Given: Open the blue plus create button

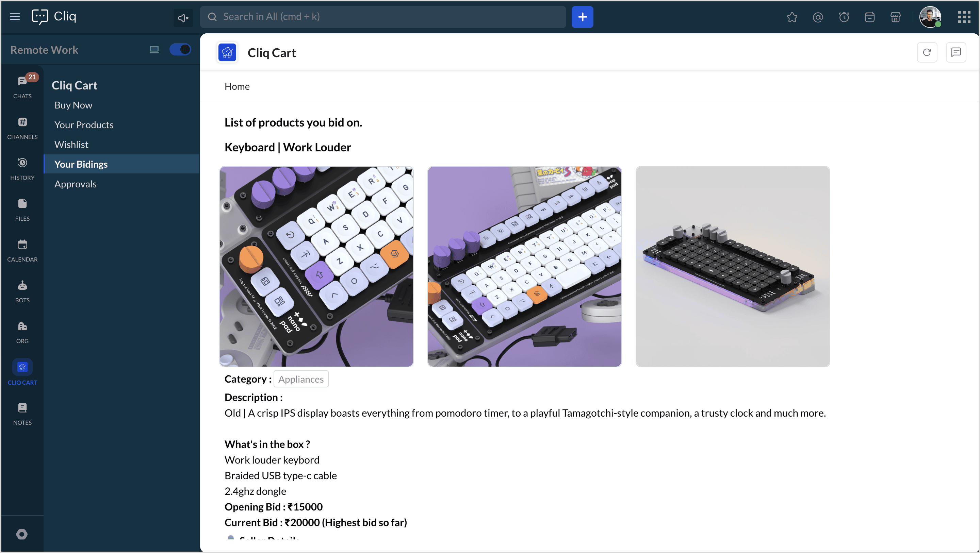Looking at the screenshot, I should [583, 17].
